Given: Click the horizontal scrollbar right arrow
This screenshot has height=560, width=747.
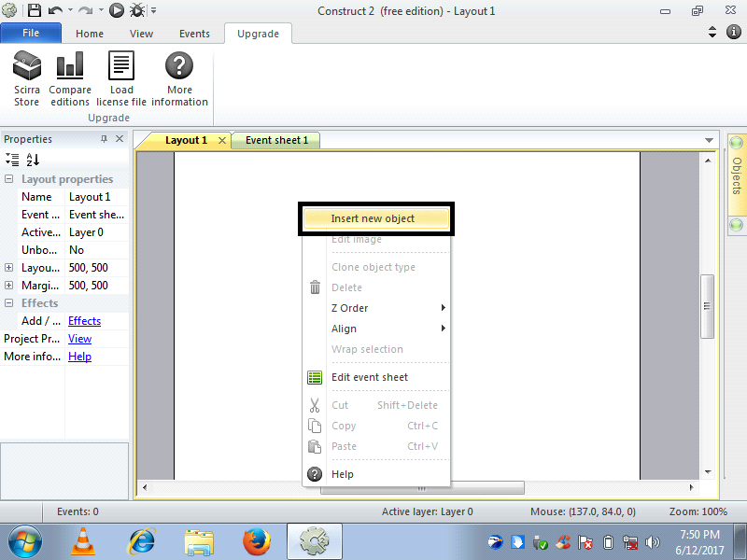Looking at the screenshot, I should pos(691,487).
